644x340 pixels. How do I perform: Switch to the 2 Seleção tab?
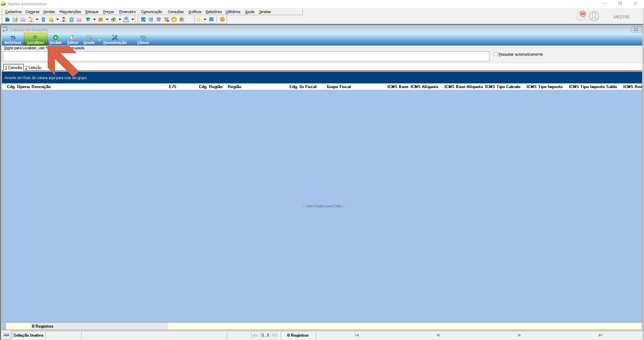[33, 68]
